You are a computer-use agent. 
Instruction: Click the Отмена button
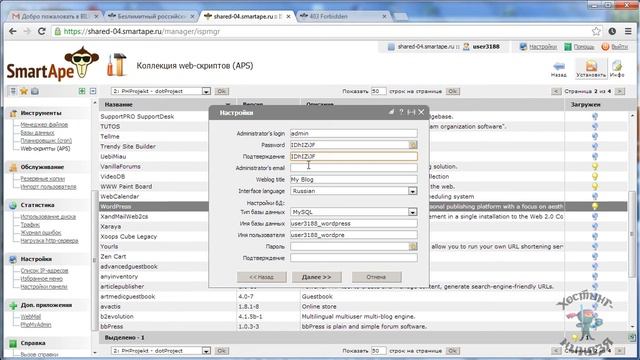376,277
